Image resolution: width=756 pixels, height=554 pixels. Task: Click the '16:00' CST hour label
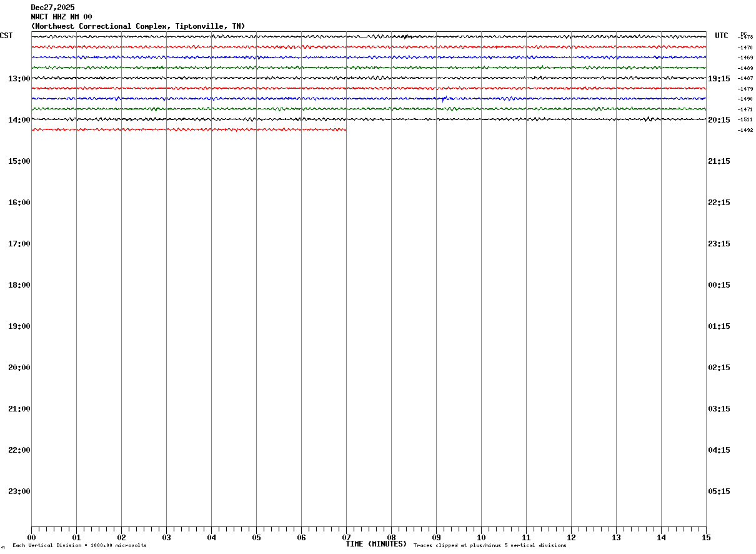click(x=19, y=203)
